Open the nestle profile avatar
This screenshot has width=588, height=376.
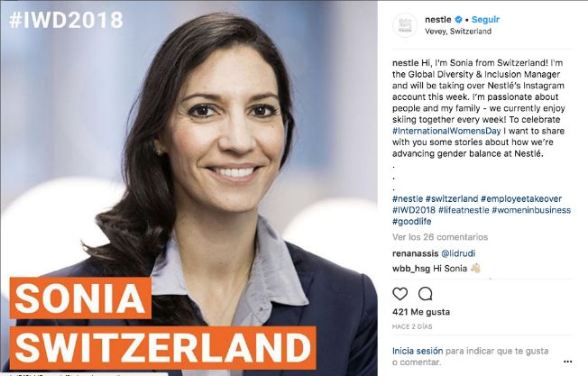click(405, 25)
